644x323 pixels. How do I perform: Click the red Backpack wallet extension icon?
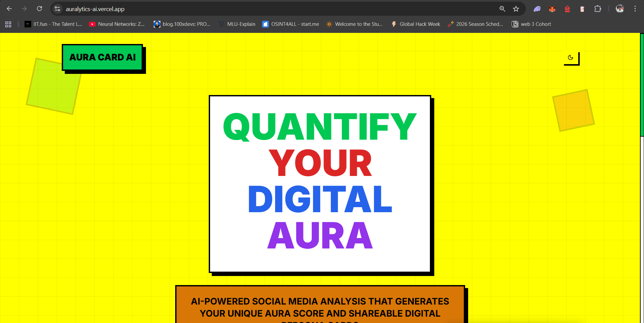click(x=567, y=9)
